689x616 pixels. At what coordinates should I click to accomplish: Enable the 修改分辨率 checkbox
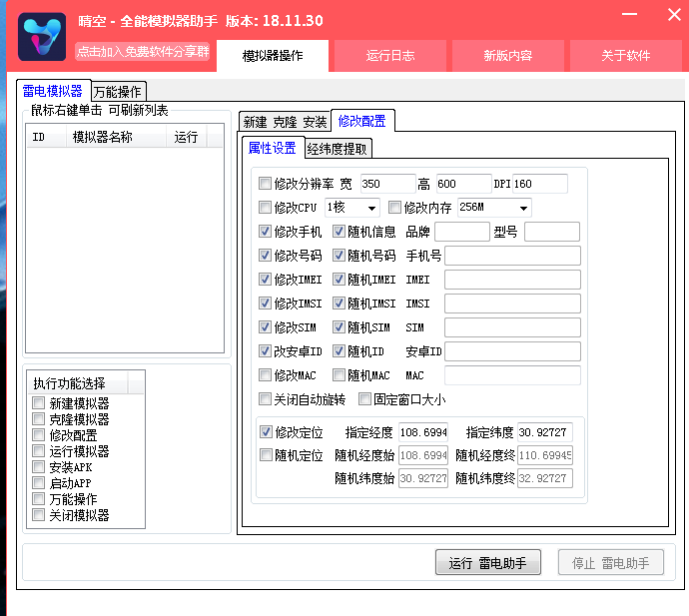point(265,184)
